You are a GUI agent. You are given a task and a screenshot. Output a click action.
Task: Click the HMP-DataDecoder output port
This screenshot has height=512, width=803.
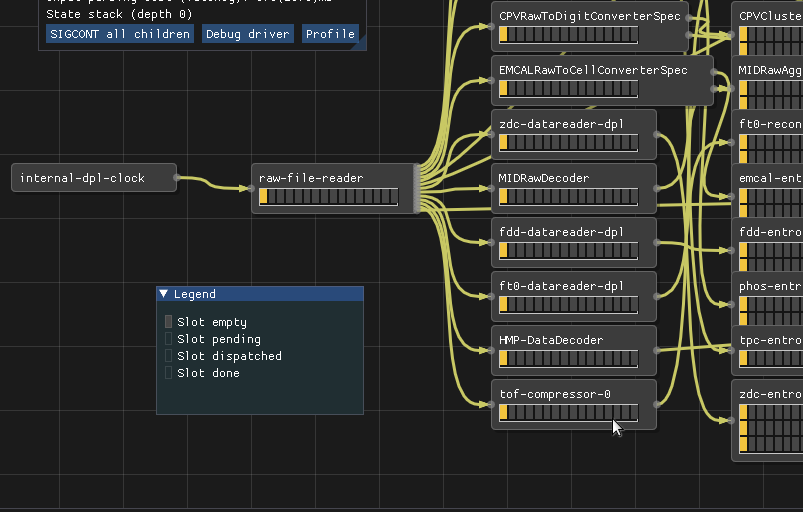tap(657, 351)
